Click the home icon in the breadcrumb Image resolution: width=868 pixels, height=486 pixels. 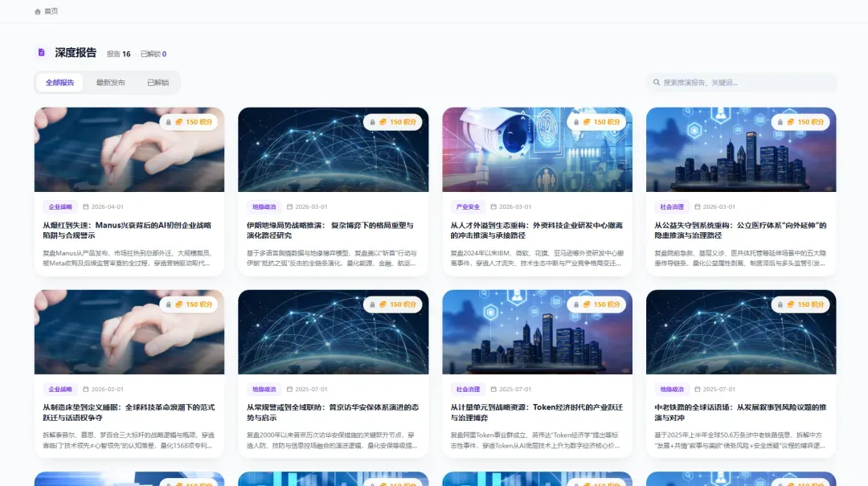(x=38, y=11)
